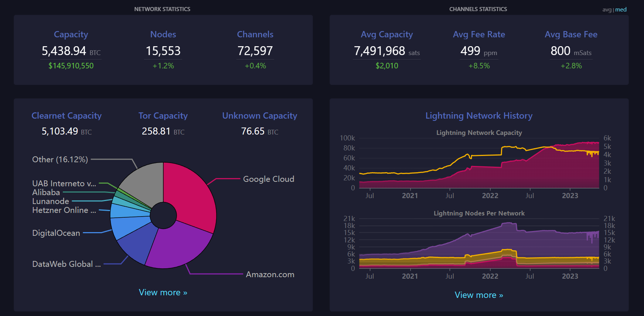
Task: Open View more below the history charts
Action: (479, 295)
